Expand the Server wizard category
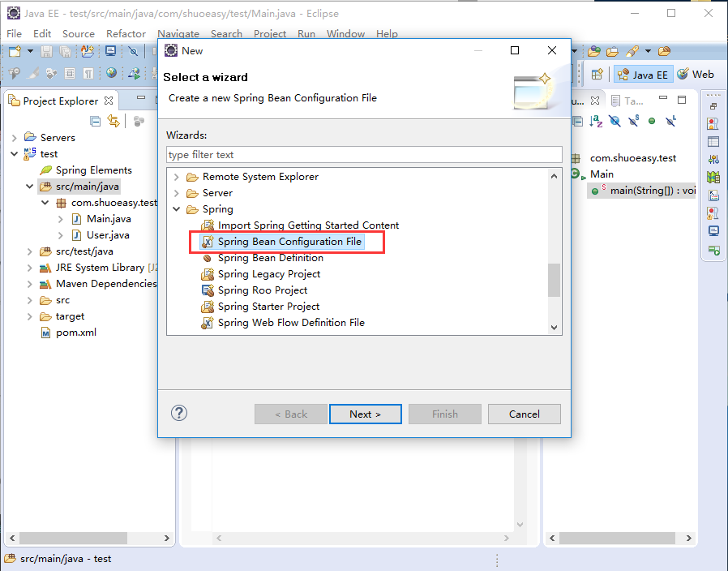 177,193
